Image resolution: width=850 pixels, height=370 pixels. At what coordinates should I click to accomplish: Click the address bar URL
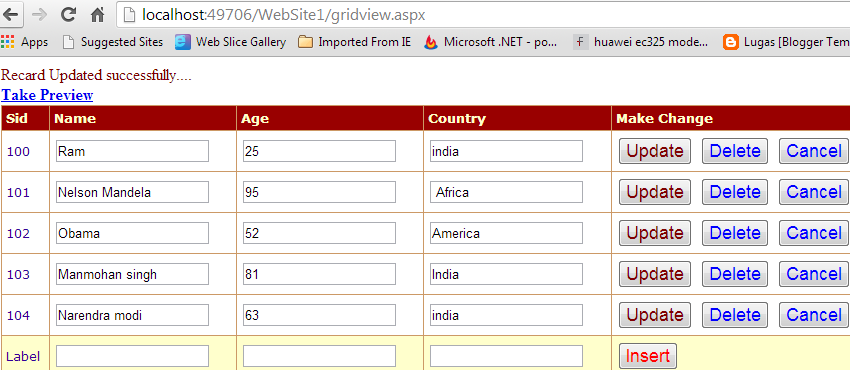coord(284,15)
